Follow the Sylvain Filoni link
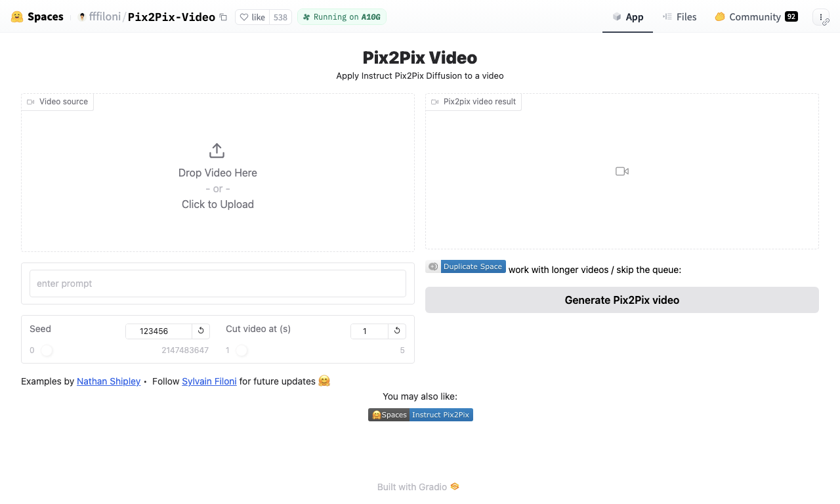Screen dimensions: 840x504 (209, 381)
